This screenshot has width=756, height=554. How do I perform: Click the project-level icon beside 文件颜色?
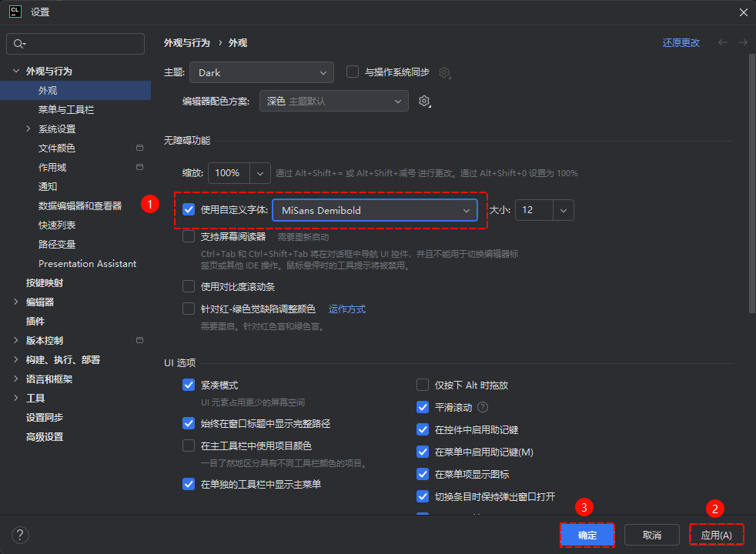point(139,148)
